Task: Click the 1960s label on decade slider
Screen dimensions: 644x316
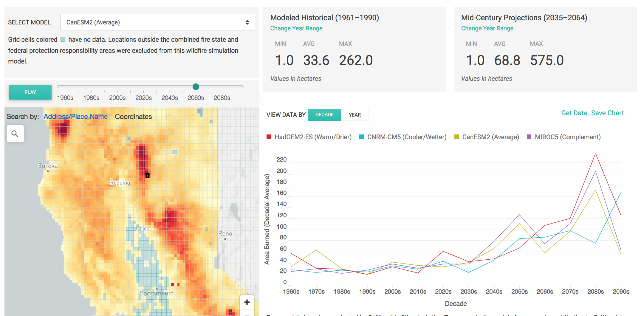Action: pyautogui.click(x=65, y=98)
